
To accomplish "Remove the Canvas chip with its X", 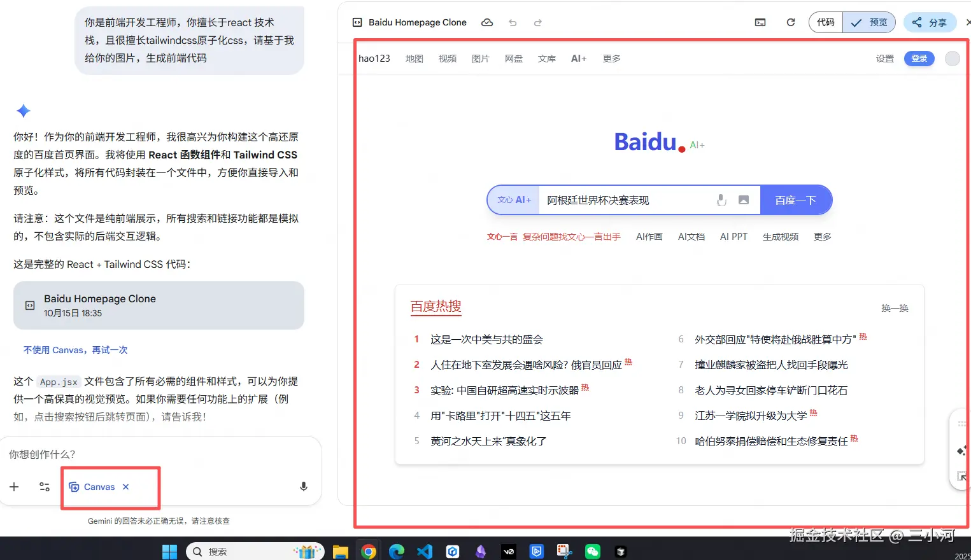I will (x=126, y=487).
